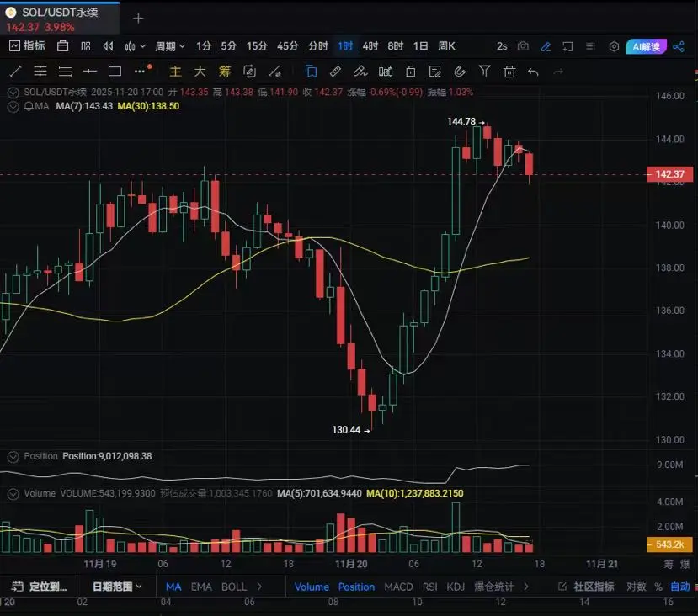The height and width of the screenshot is (616, 698).
Task: Open the 指标 indicators panel
Action: point(27,45)
